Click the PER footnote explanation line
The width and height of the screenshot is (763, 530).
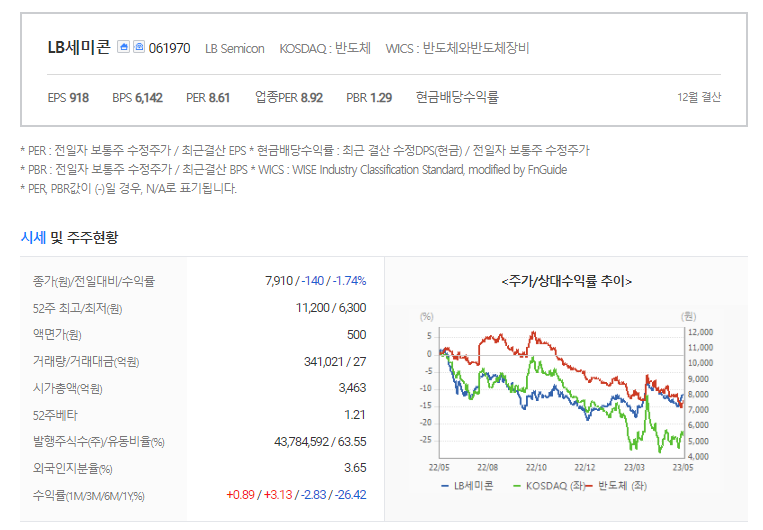click(x=305, y=150)
